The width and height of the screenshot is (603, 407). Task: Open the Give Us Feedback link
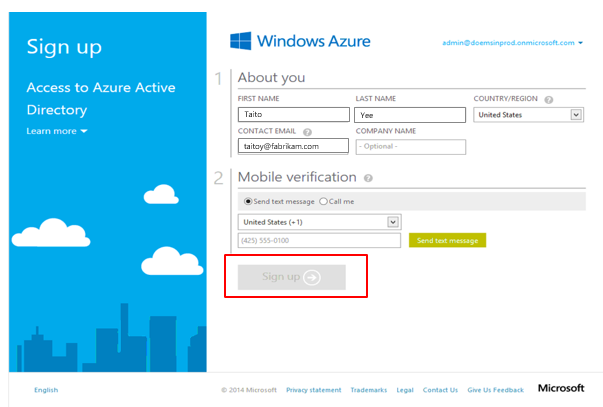(x=495, y=390)
